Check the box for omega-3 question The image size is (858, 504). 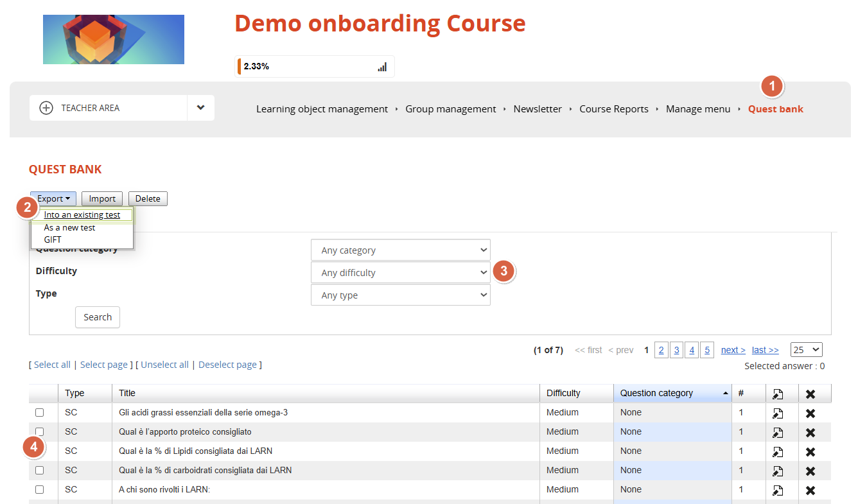point(40,412)
